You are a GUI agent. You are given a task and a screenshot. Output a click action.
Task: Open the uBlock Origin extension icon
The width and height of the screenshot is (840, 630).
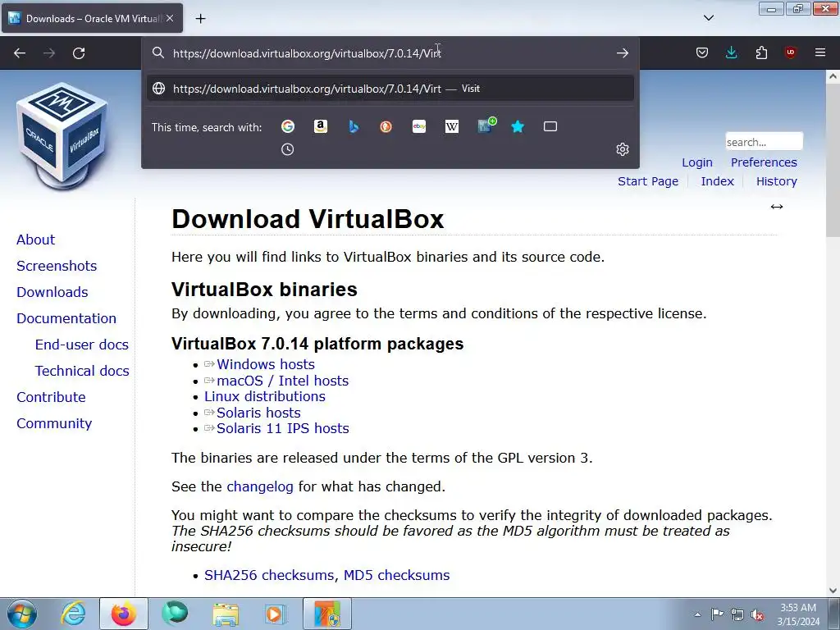(x=790, y=52)
